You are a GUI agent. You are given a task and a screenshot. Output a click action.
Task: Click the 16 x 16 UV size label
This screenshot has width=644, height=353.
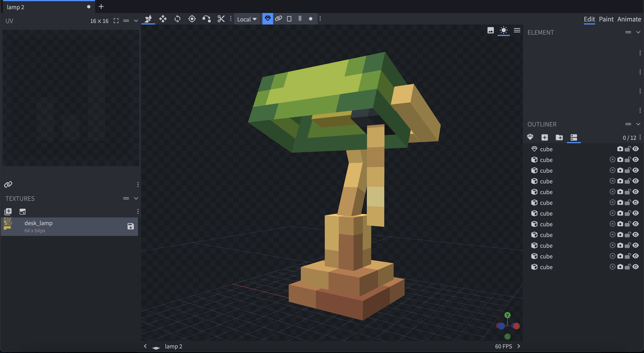coord(99,21)
